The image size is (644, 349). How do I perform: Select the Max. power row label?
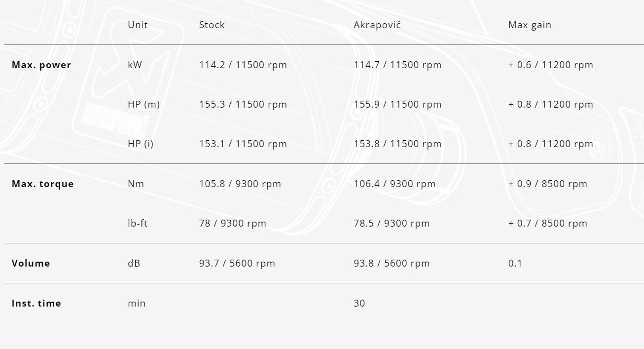pos(41,65)
